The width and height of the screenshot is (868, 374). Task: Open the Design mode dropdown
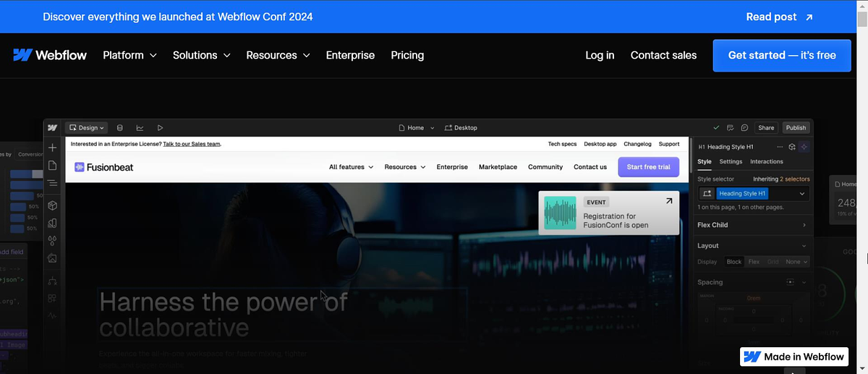87,128
